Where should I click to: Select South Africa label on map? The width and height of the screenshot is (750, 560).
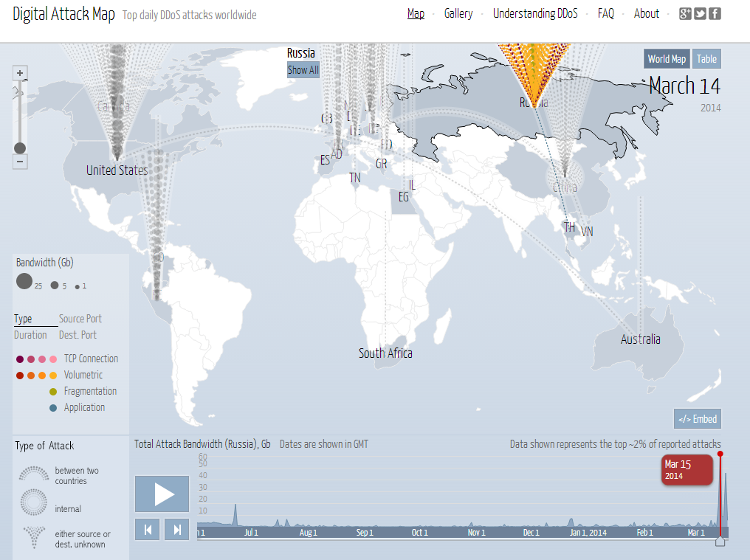coord(385,353)
